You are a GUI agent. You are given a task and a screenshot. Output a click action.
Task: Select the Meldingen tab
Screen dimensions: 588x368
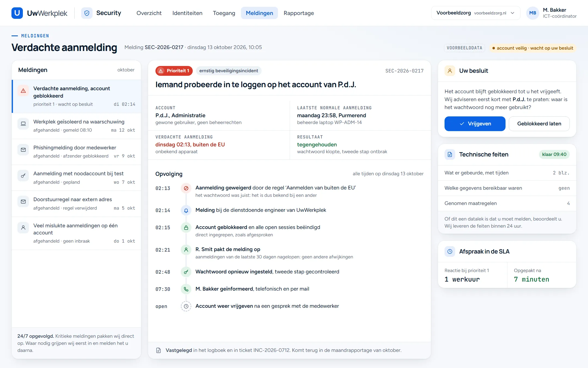[x=259, y=13]
